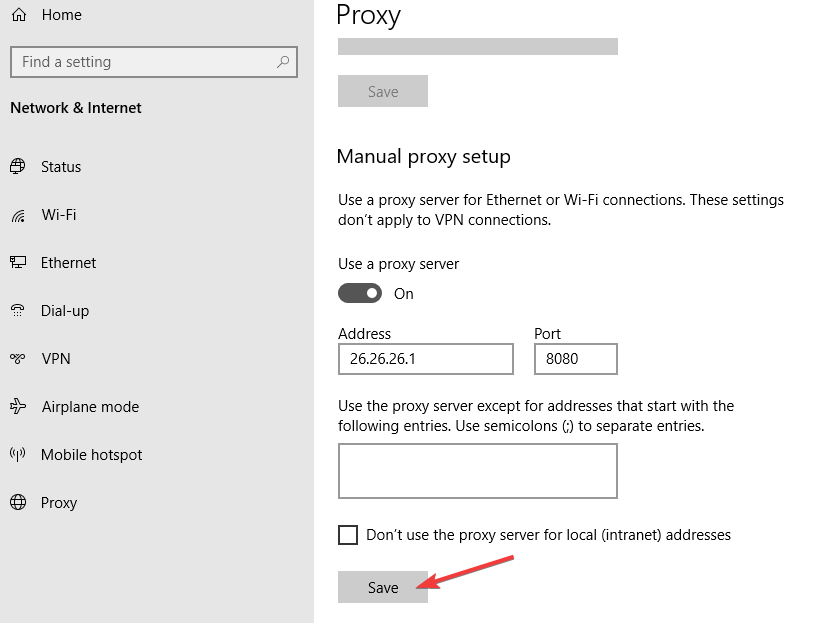Select the Proxy globe icon
Image resolution: width=815 pixels, height=623 pixels.
[18, 502]
